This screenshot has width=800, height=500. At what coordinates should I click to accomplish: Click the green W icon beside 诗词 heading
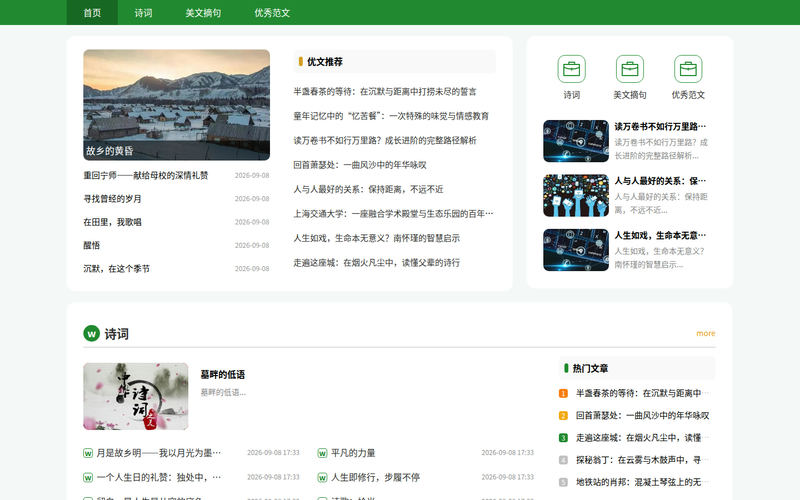pos(91,334)
